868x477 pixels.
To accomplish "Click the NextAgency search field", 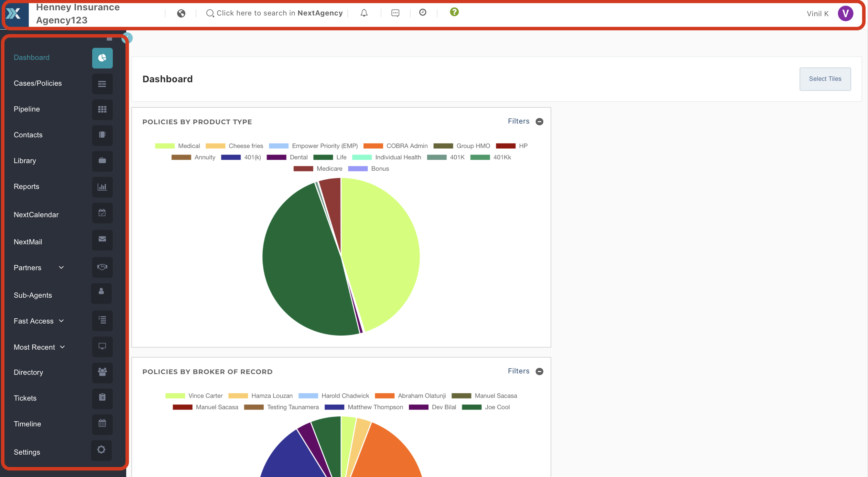I will coord(274,13).
